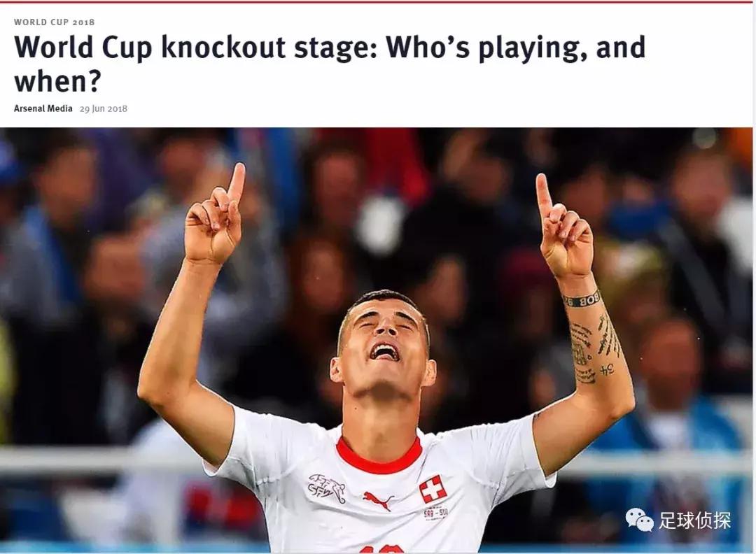Select the 29 Jun 2018 publish date

point(103,109)
